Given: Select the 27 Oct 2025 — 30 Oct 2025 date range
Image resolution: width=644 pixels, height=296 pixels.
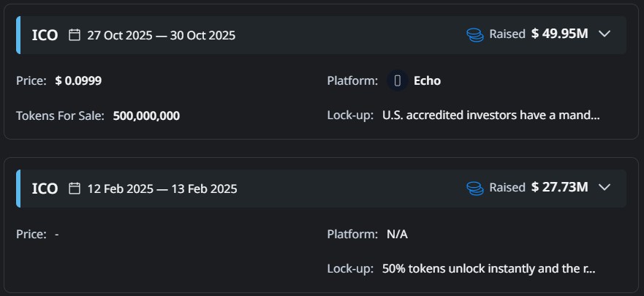Looking at the screenshot, I should pyautogui.click(x=161, y=35).
